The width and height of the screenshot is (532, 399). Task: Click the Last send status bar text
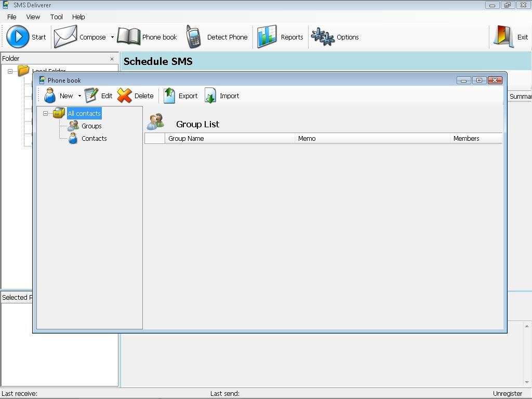coord(224,394)
